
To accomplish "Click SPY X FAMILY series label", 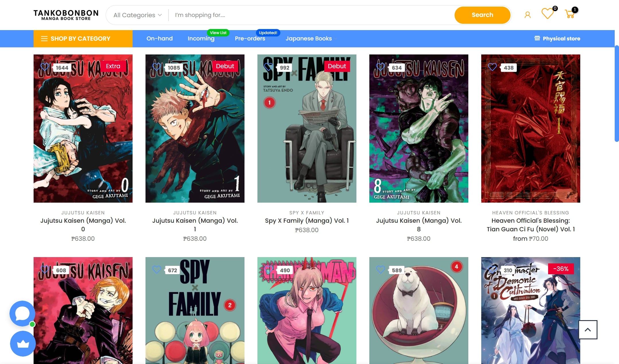I will (x=307, y=213).
